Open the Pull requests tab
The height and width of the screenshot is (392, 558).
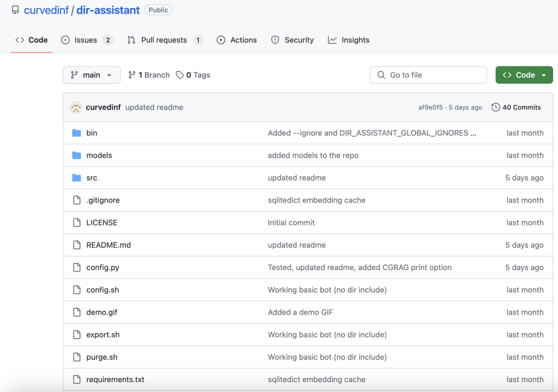(165, 40)
